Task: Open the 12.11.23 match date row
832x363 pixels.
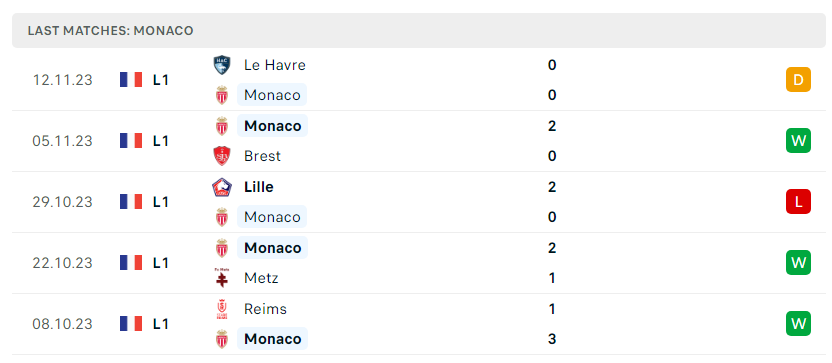Action: (x=419, y=80)
